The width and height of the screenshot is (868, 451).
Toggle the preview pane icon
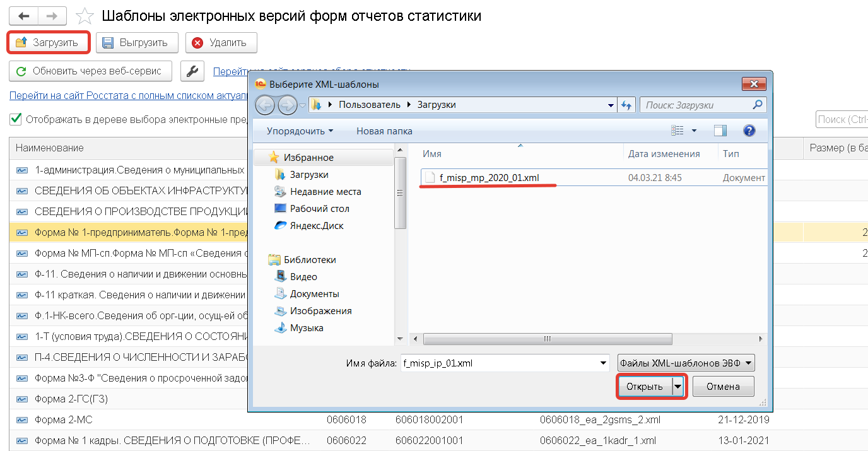click(720, 131)
